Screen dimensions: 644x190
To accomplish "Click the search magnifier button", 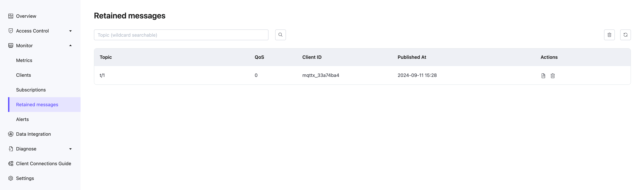I will [280, 35].
